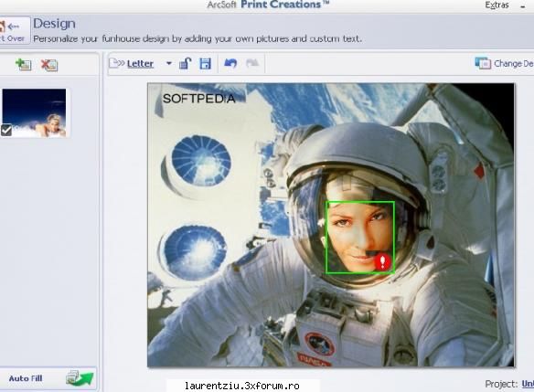Undo the last action
The height and width of the screenshot is (392, 534).
230,63
